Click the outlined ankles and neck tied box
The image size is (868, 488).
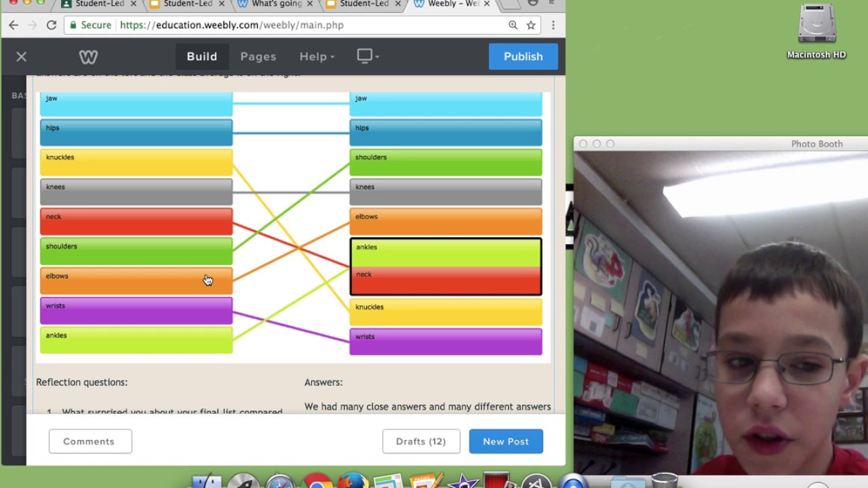coord(446,267)
